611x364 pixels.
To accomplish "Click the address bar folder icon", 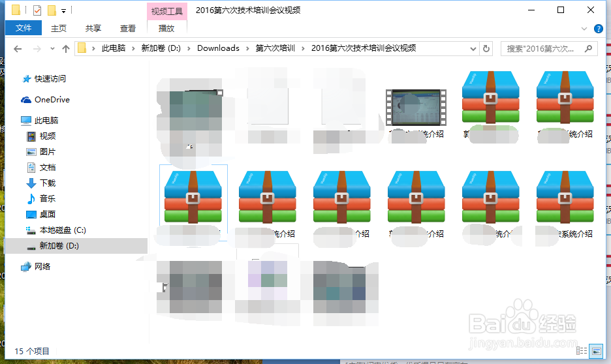I will click(82, 48).
